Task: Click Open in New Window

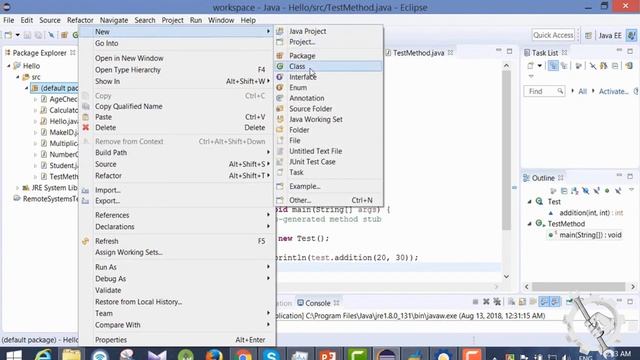Action: coord(178,58)
